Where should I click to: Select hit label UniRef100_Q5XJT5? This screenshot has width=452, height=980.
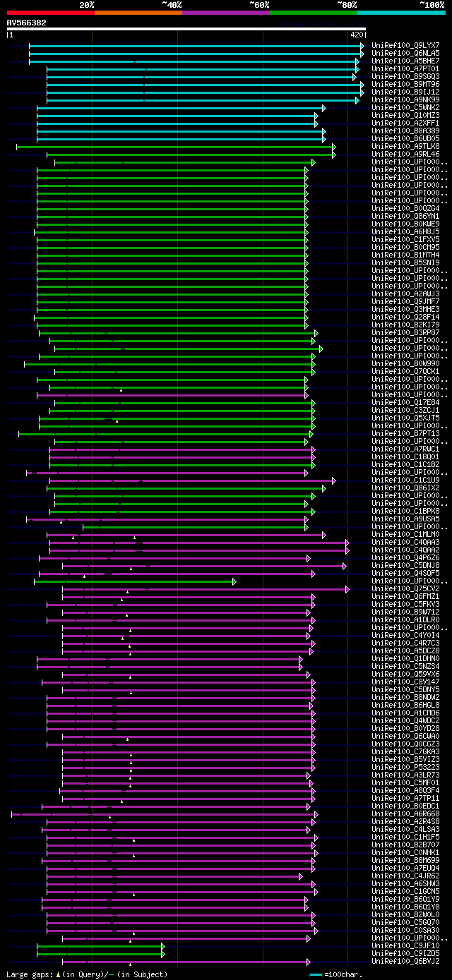(x=405, y=418)
